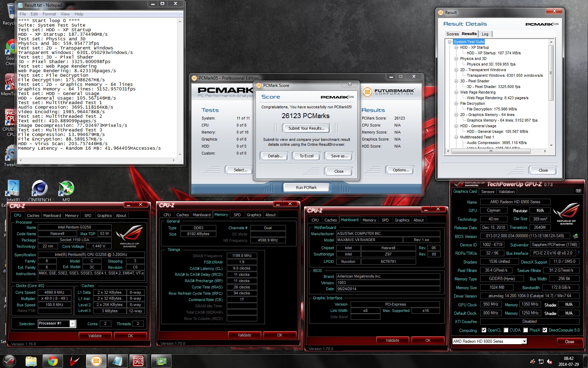The width and height of the screenshot is (588, 368).
Task: Click Result tree horizontal scrollbar thumb
Action: tap(491, 151)
